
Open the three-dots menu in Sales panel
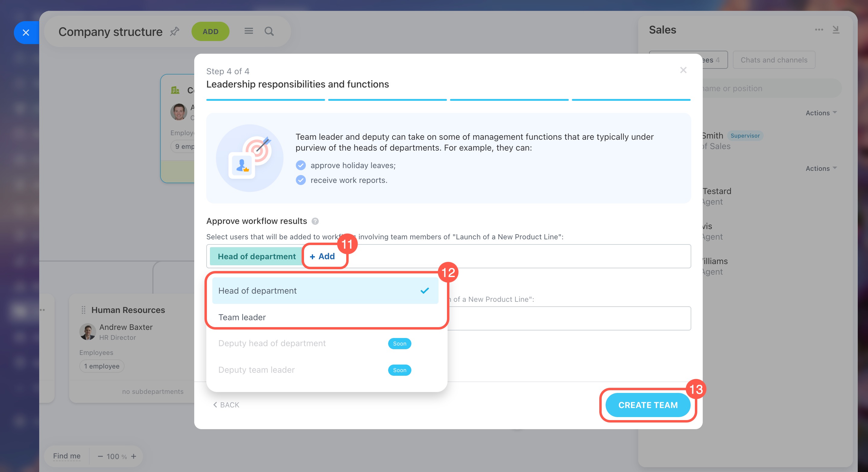819,30
